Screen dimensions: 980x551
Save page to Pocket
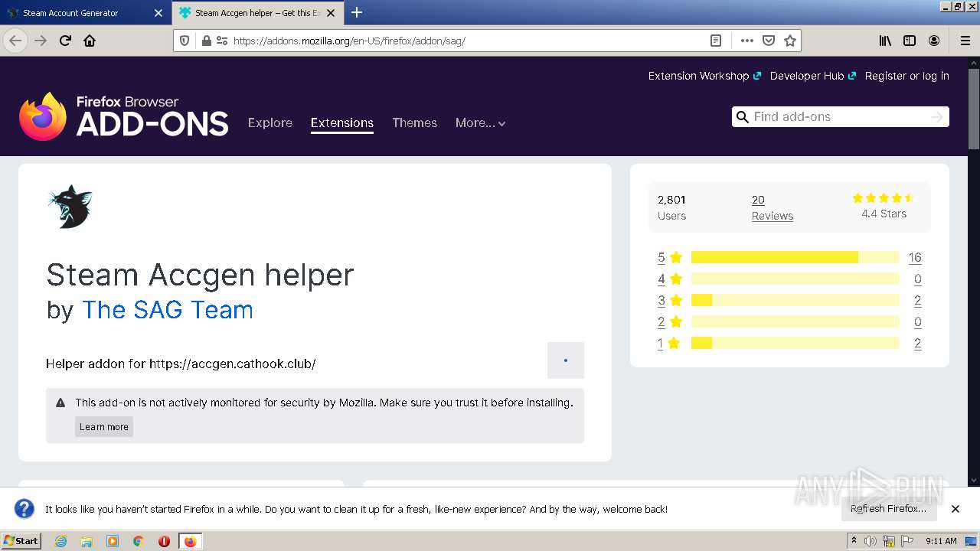[769, 41]
